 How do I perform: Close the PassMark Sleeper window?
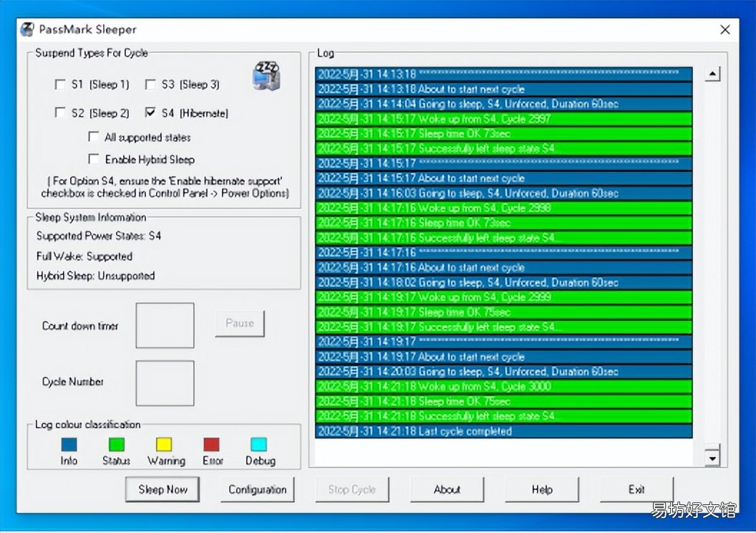pos(724,30)
